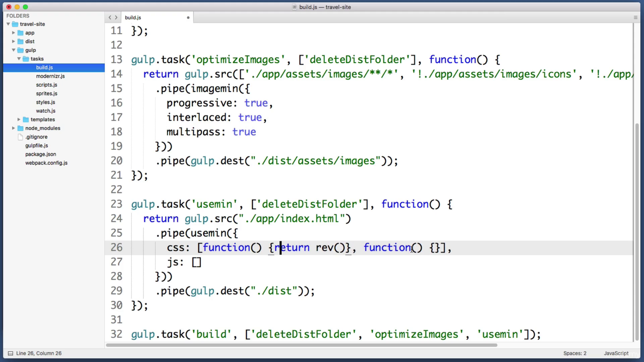
Task: Click the Line 26, Column 26 status text
Action: click(x=39, y=353)
